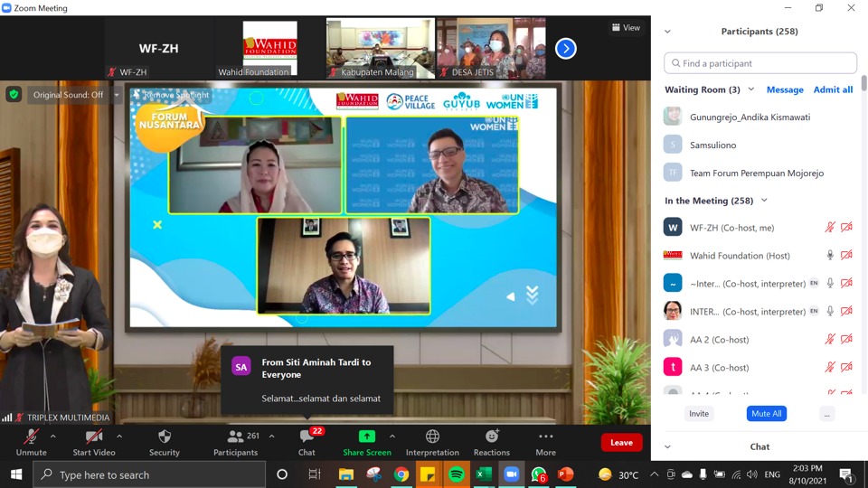The image size is (868, 488).
Task: Unmute the microphone
Action: coord(31,437)
